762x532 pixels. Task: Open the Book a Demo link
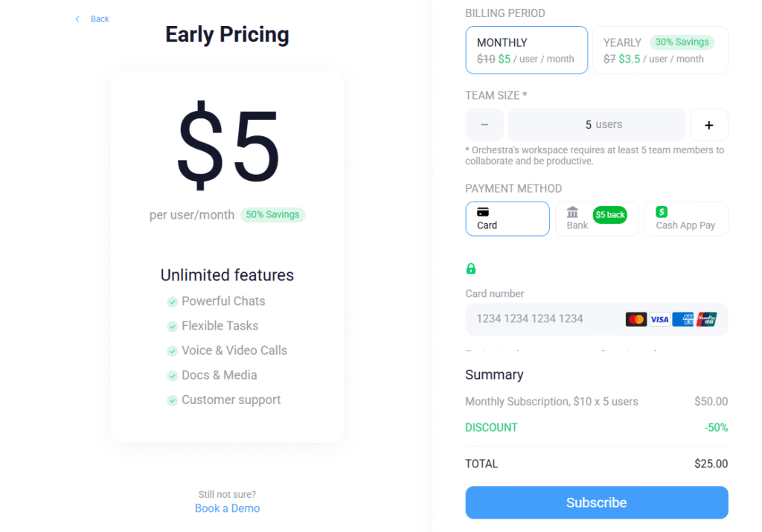(227, 508)
